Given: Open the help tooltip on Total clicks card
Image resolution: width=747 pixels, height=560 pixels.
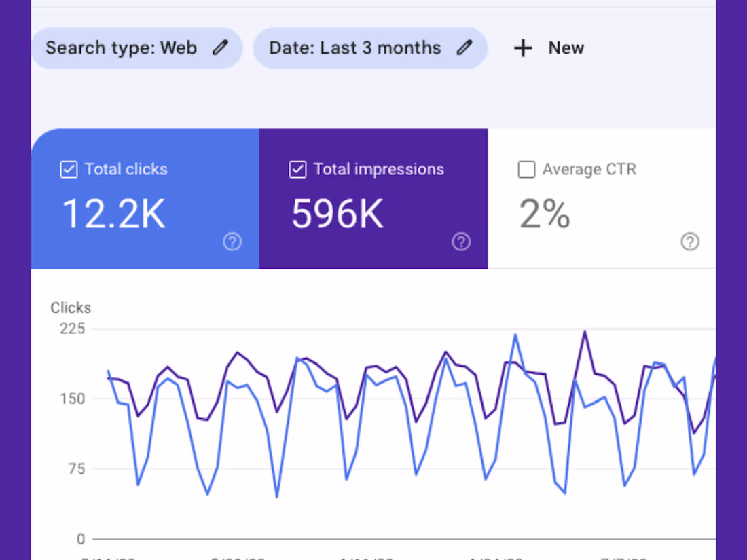Looking at the screenshot, I should click(x=232, y=242).
